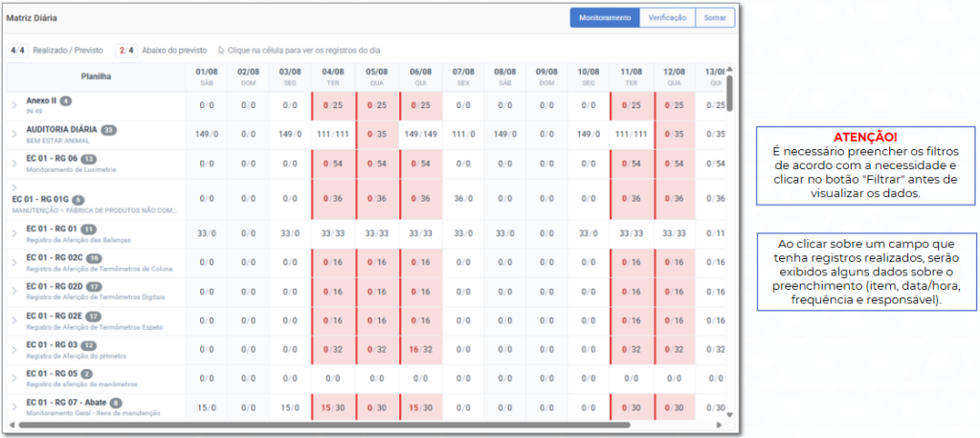Switch to the Verificação tab
The height and width of the screenshot is (438, 980).
tap(667, 18)
